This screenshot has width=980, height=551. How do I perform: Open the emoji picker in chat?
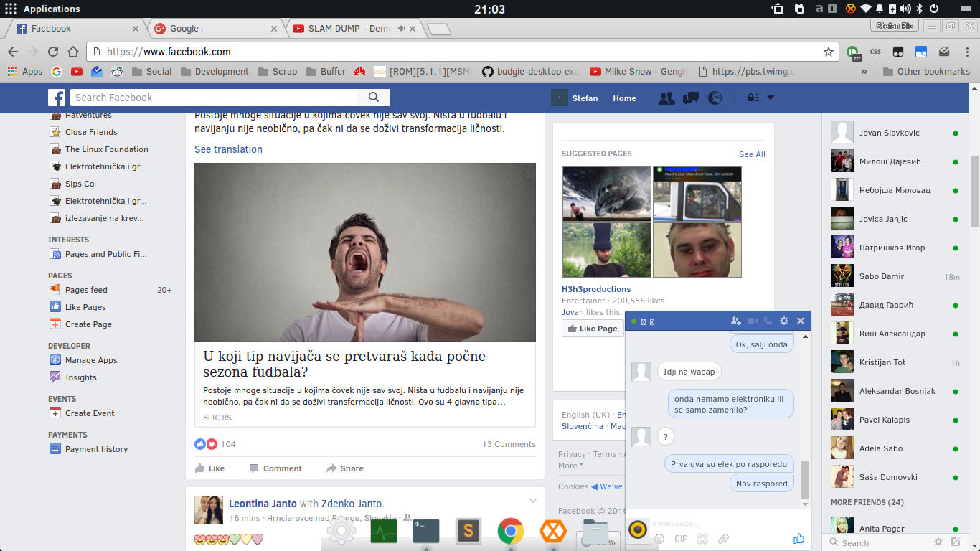pyautogui.click(x=659, y=539)
